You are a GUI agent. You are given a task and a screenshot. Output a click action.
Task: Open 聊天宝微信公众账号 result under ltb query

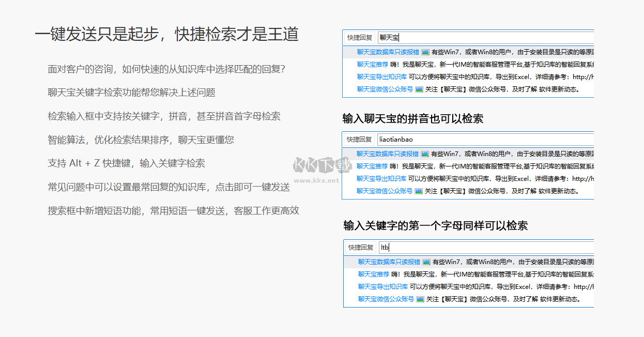tap(386, 299)
